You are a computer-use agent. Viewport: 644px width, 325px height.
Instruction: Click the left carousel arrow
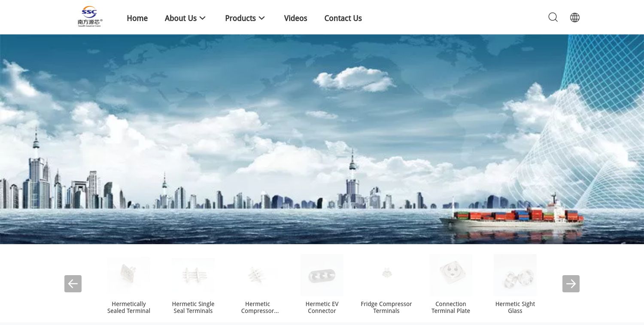click(73, 284)
